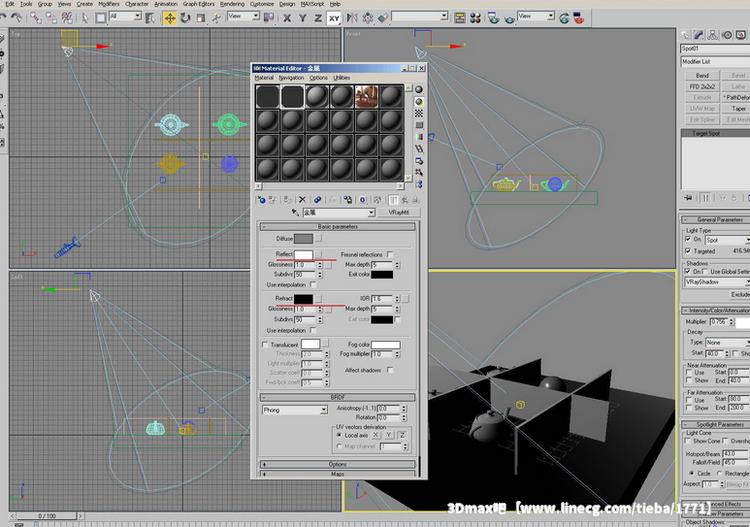Open the Mirror Selected Objects tool
The height and width of the screenshot is (527, 750).
(352, 18)
